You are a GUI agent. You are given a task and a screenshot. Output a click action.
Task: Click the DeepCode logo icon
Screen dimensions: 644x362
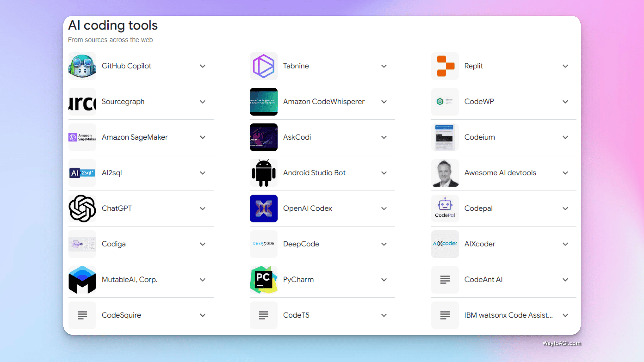pos(263,244)
